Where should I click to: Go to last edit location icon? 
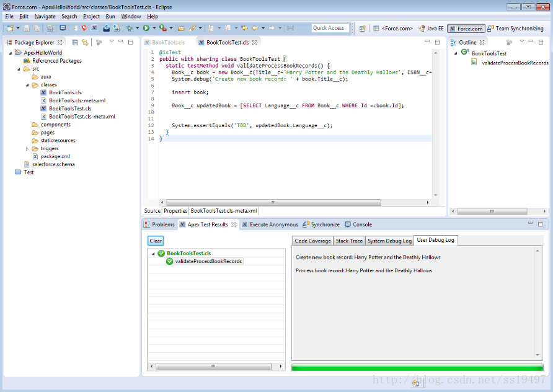pyautogui.click(x=244, y=29)
